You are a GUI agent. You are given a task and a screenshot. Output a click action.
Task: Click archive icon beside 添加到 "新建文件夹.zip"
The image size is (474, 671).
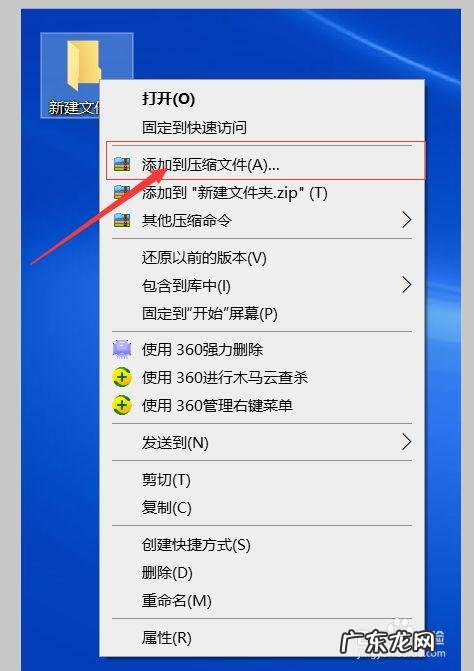[122, 193]
